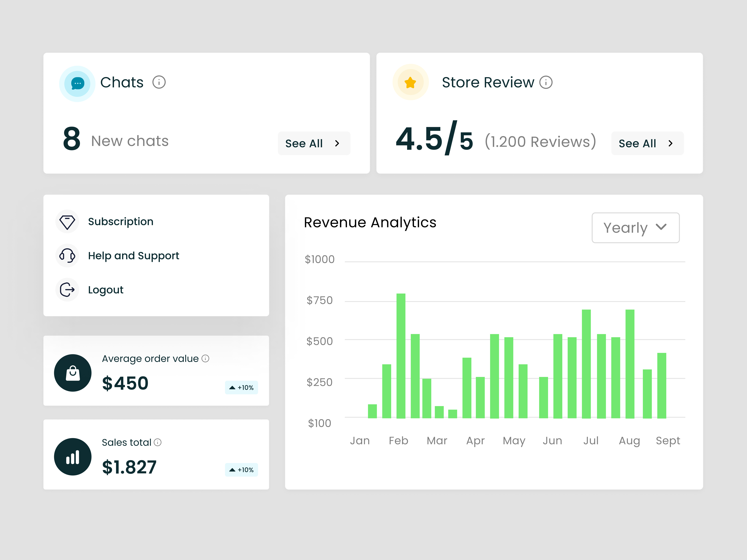Click the Logout arrow icon
Viewport: 747px width, 560px height.
pos(67,290)
